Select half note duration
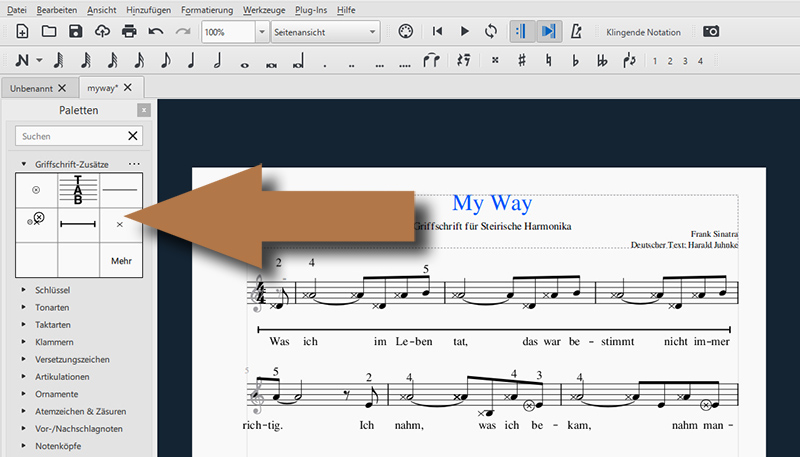This screenshot has height=457, width=800. (218, 61)
